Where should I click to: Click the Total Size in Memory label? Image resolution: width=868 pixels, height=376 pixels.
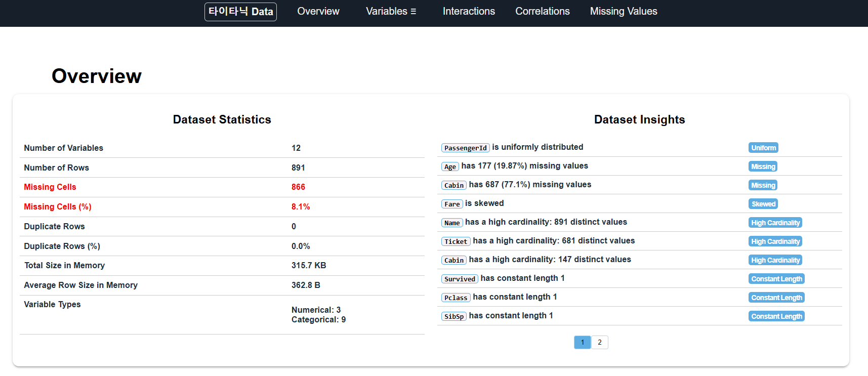point(64,266)
